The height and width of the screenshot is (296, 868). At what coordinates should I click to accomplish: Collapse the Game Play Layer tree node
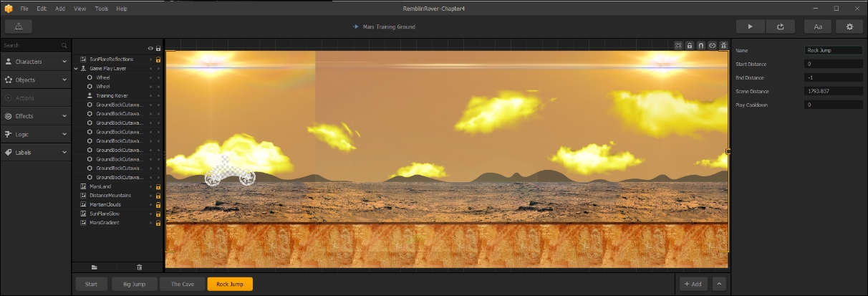(76, 68)
